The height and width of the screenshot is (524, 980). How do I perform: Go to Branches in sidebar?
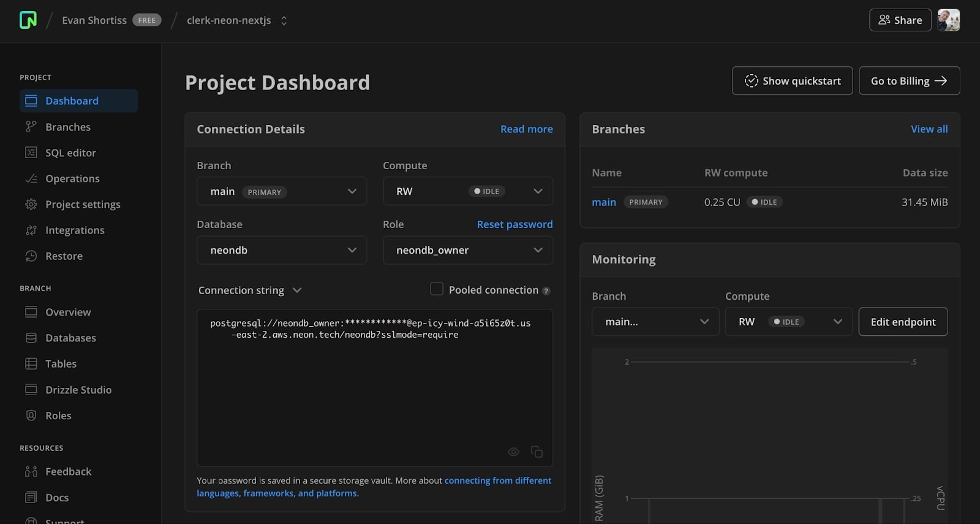[68, 127]
